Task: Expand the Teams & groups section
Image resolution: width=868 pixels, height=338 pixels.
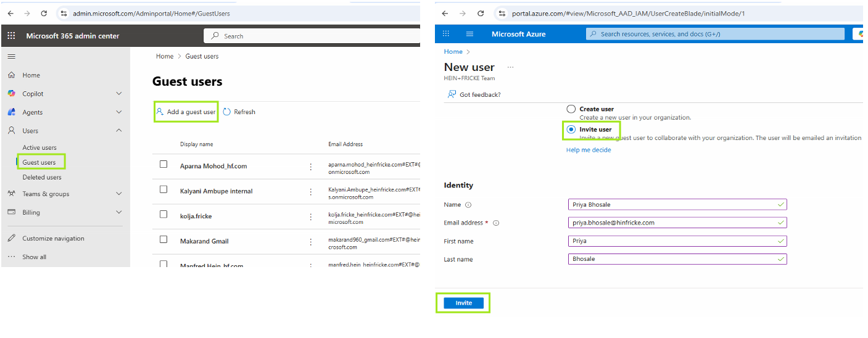Action: pyautogui.click(x=119, y=194)
